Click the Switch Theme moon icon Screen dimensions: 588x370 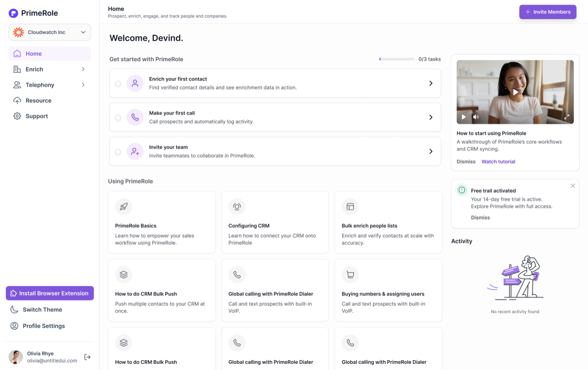(14, 310)
